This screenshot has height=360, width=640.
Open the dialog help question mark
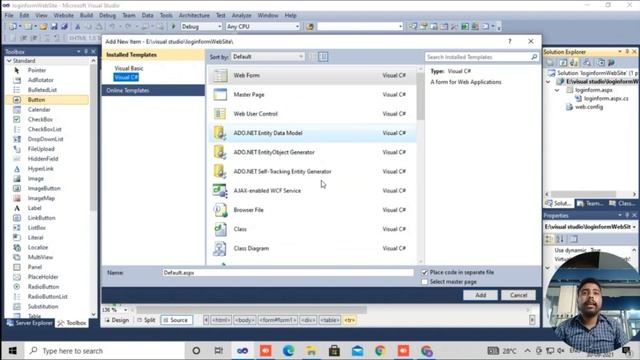point(509,41)
